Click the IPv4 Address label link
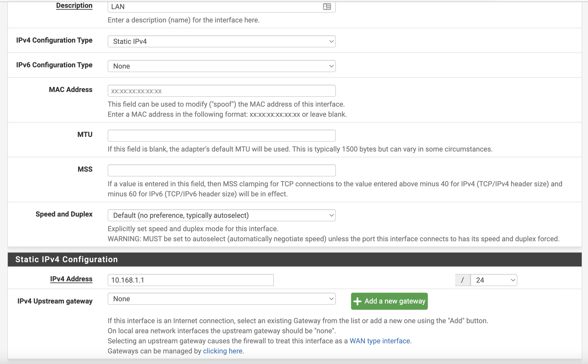Screen dimensions: 588x364 pos(71,279)
